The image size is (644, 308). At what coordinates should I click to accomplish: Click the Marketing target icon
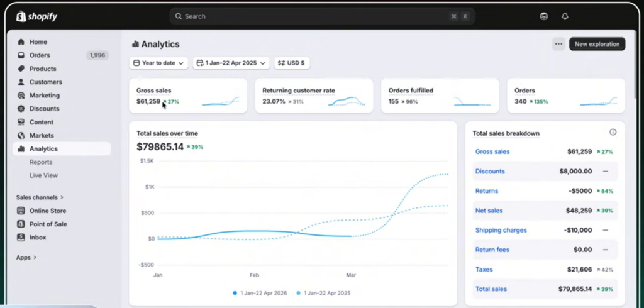click(21, 96)
